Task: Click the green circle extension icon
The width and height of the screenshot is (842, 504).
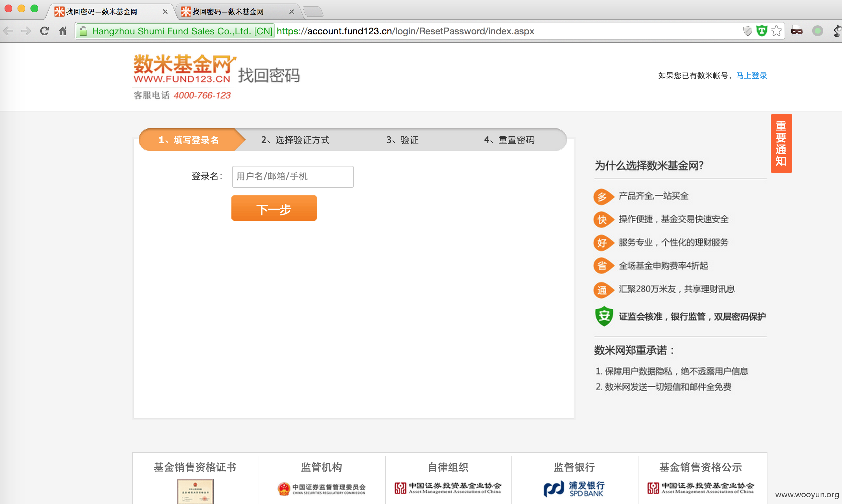Action: [818, 31]
